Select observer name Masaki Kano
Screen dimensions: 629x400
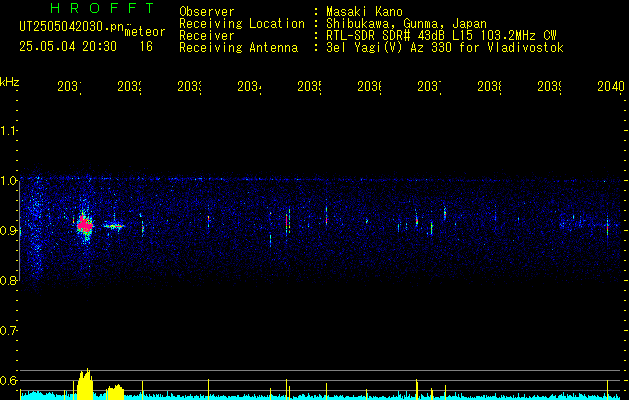pos(364,11)
